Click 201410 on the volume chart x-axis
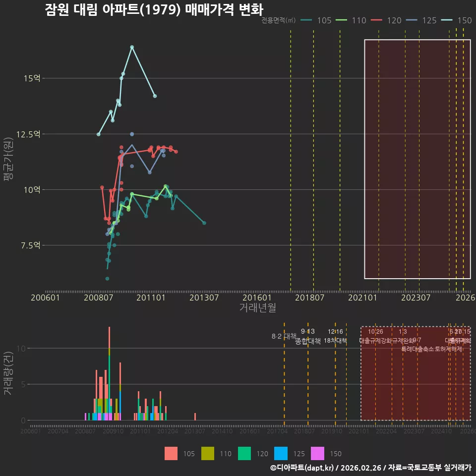Screen dimensions: 476x476 click(222, 431)
